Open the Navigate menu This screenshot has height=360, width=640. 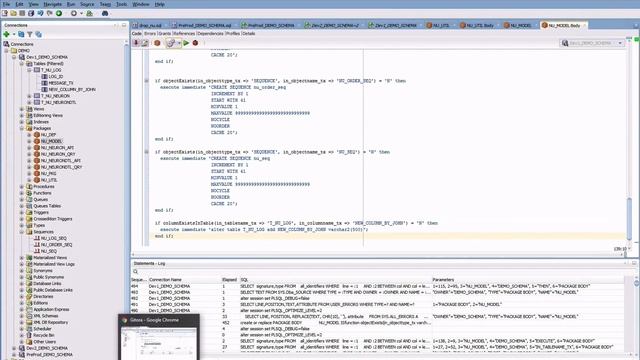(x=52, y=4)
